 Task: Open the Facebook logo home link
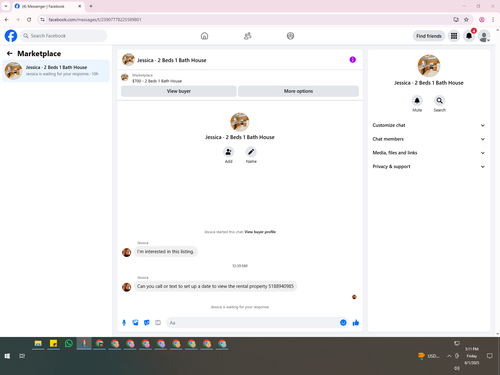click(11, 36)
